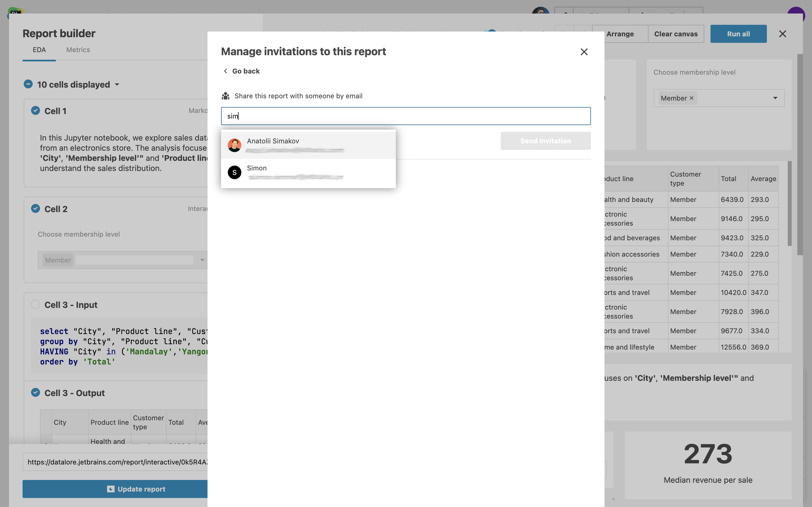
Task: Select Anatolii Simakov avatar suggestion
Action: tap(235, 145)
